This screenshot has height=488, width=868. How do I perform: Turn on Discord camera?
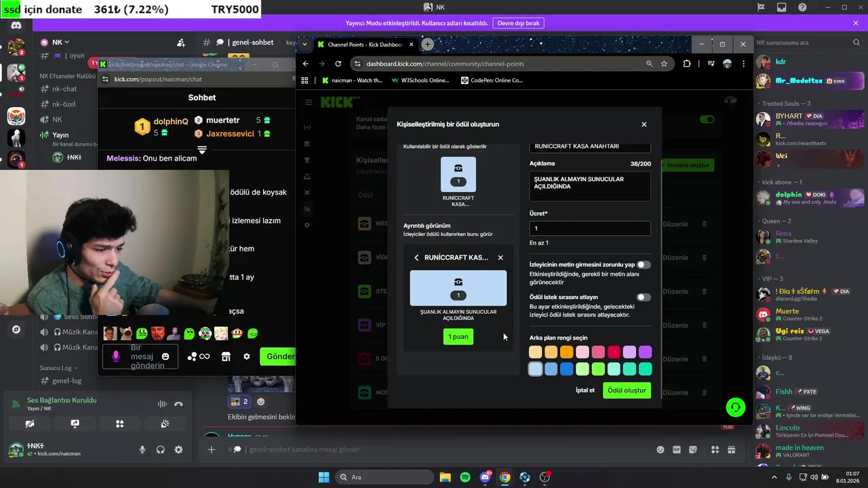[x=29, y=424]
